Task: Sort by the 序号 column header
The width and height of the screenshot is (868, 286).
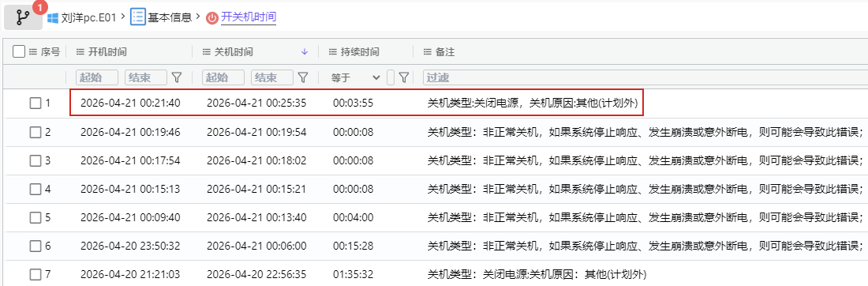Action: click(x=51, y=52)
